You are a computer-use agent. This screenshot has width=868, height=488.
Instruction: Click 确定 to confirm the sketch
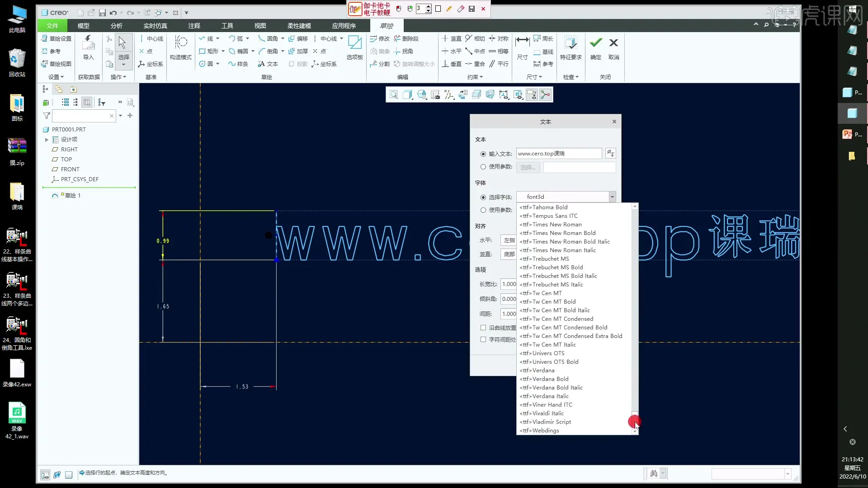[595, 47]
